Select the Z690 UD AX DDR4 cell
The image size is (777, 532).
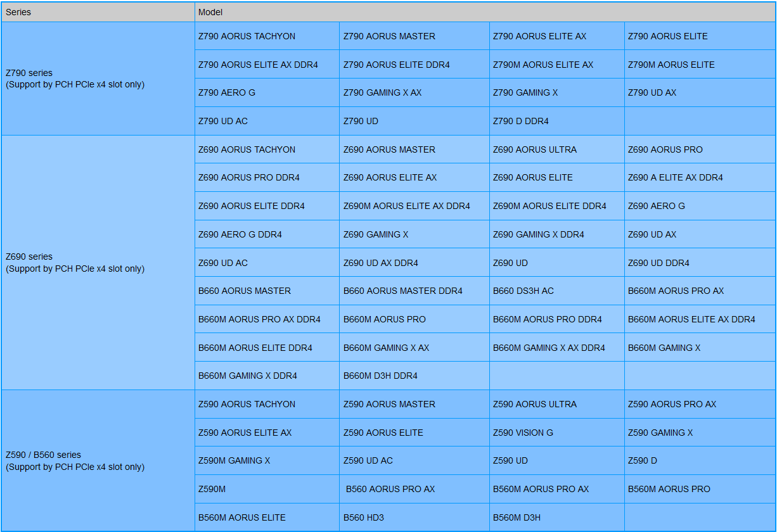pyautogui.click(x=414, y=263)
